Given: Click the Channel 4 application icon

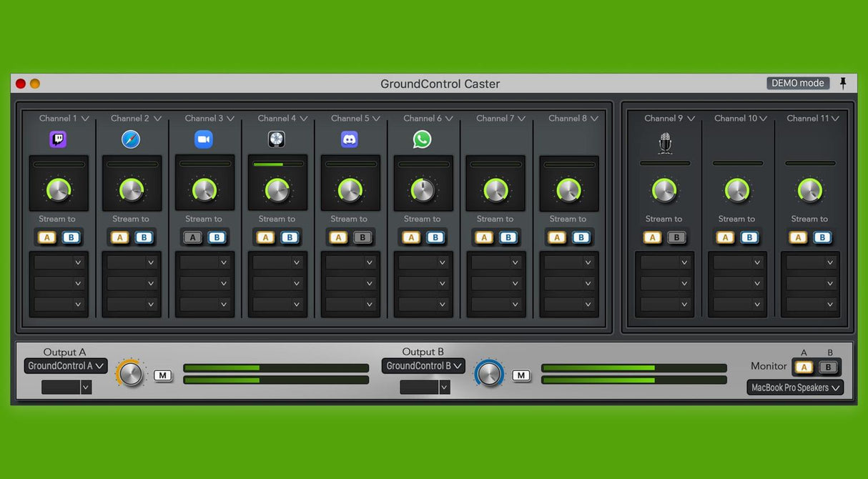Looking at the screenshot, I should (277, 139).
